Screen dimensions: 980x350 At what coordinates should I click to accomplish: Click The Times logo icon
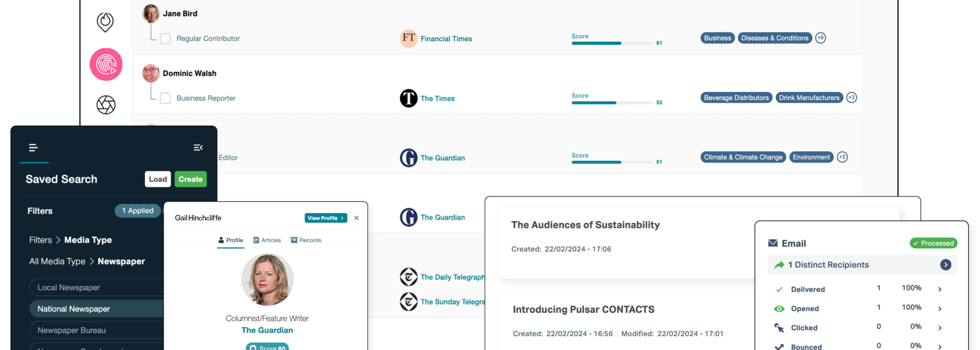pos(408,98)
